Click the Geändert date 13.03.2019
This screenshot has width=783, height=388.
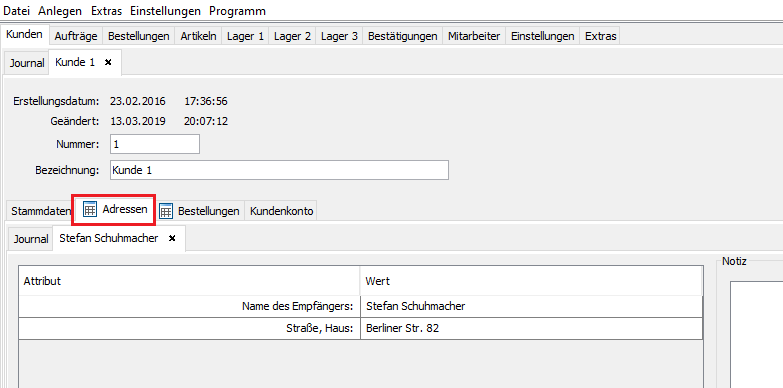138,121
